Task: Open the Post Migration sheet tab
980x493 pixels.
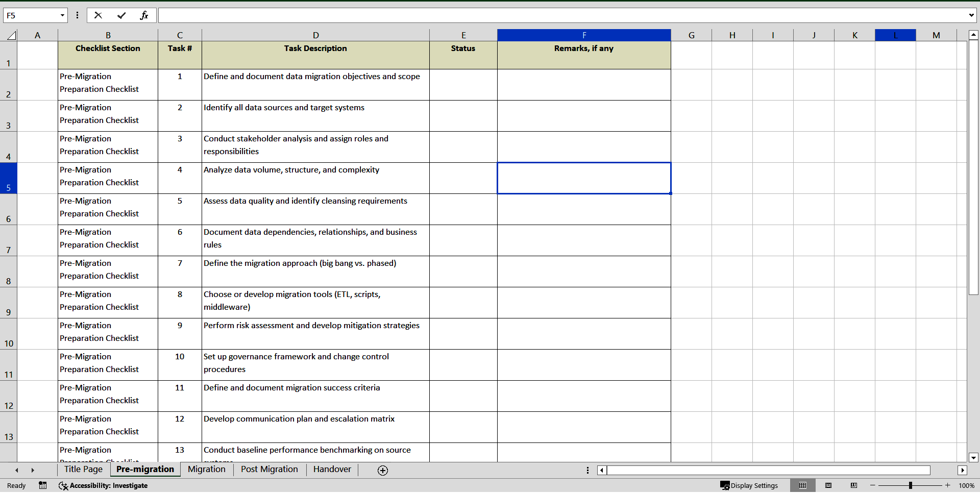Action: [x=269, y=470]
